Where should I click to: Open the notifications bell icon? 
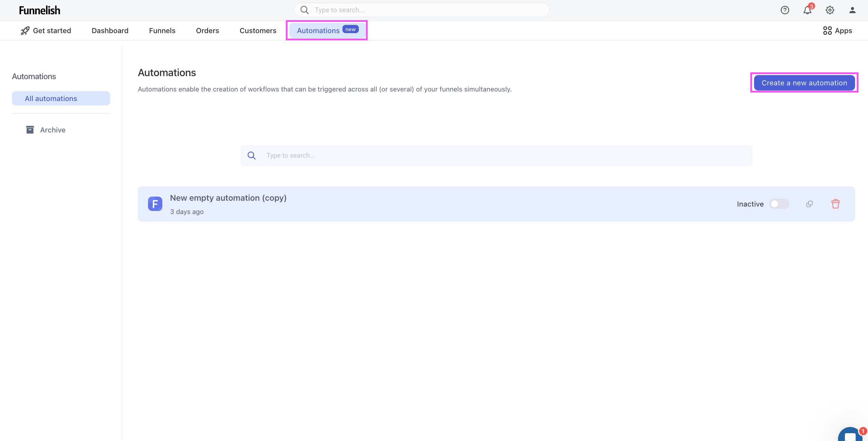[x=807, y=10]
